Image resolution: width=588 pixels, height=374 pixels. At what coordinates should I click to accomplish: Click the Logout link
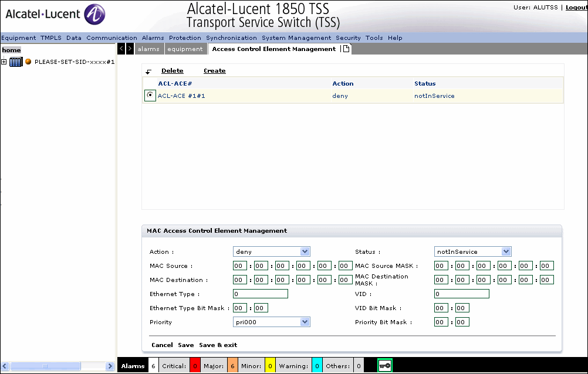(576, 8)
